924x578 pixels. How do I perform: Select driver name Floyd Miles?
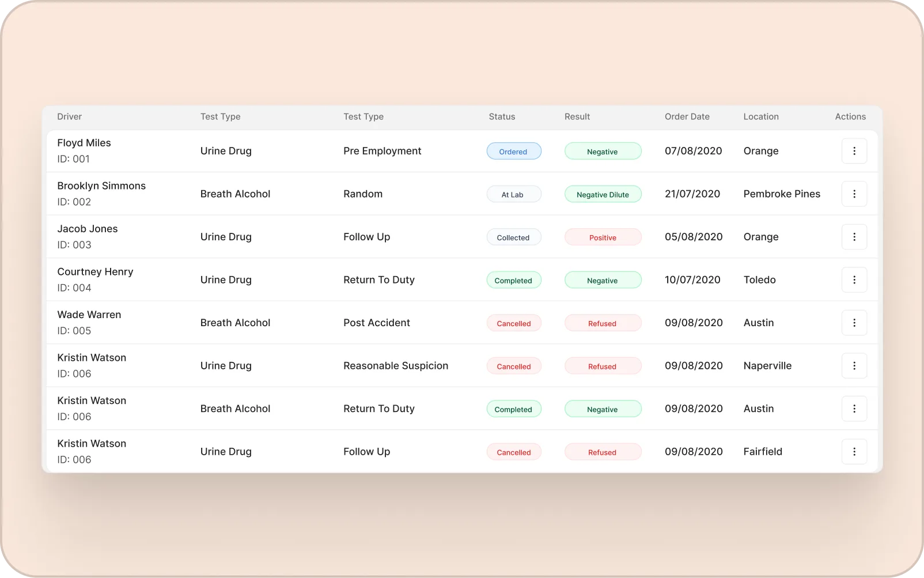point(84,143)
